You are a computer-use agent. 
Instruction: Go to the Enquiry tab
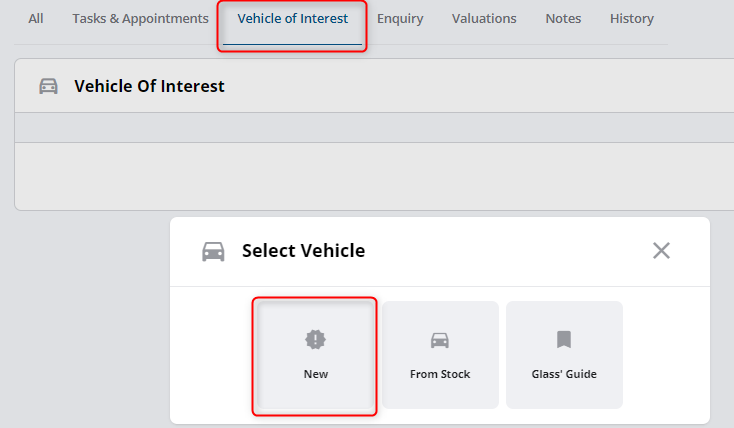tap(400, 19)
